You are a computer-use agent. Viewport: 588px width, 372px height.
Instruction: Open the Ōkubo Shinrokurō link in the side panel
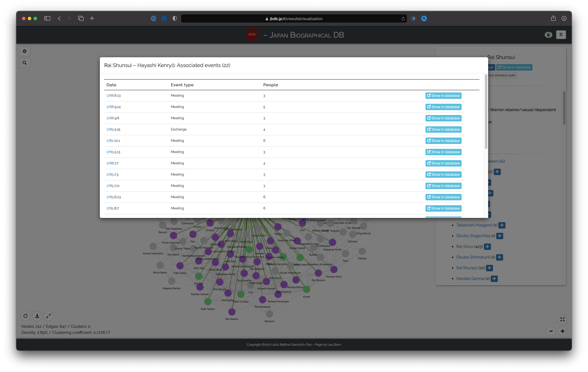(x=473, y=257)
